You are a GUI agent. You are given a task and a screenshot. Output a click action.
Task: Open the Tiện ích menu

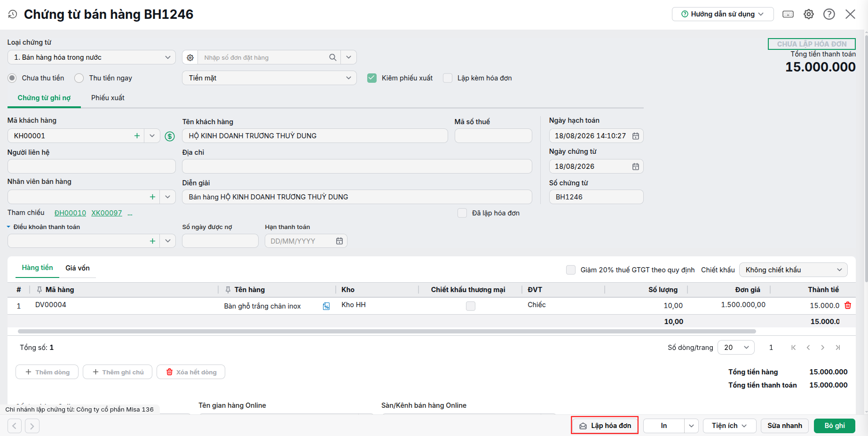(x=729, y=426)
